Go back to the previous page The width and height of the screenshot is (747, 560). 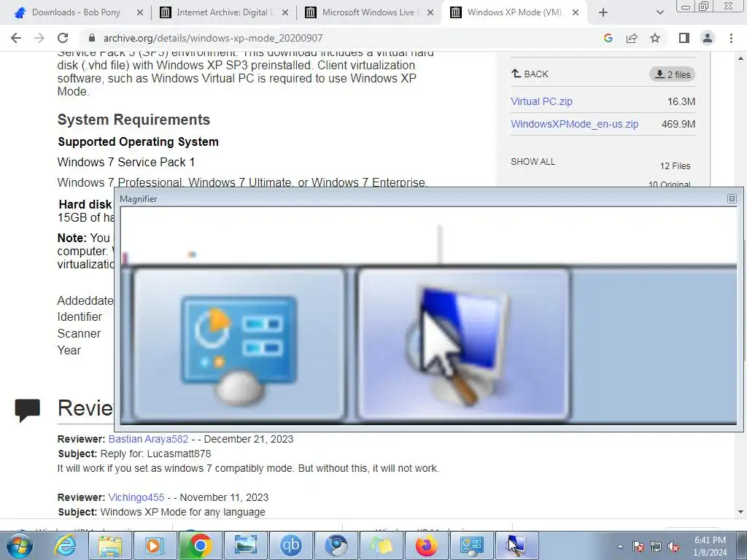[x=16, y=38]
